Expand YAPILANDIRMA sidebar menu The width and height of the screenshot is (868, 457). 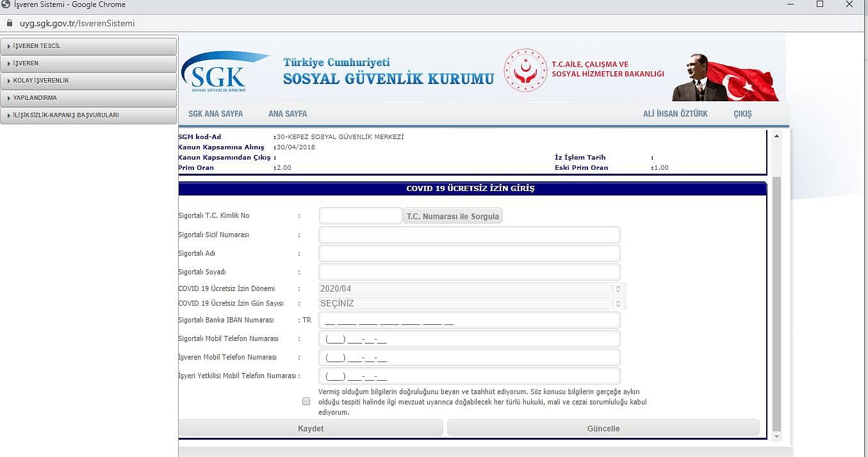[88, 98]
